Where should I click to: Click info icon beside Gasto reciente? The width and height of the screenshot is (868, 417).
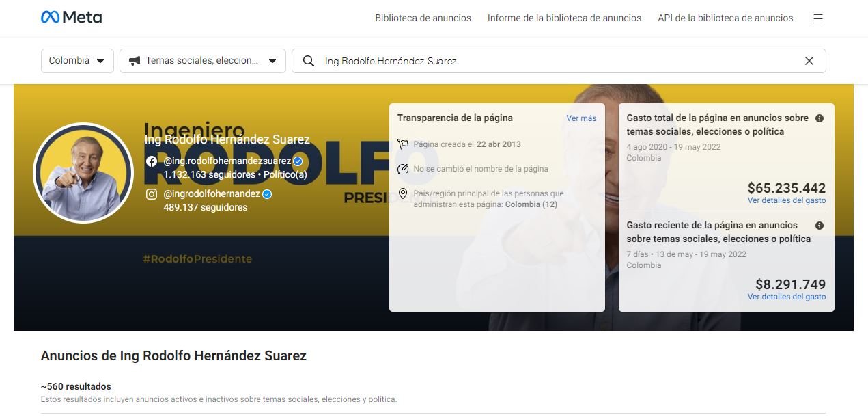820,226
